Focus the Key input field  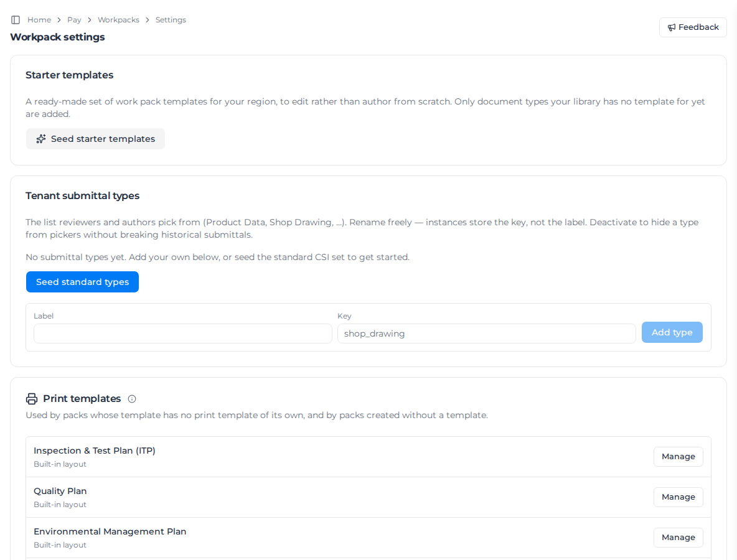click(x=487, y=334)
